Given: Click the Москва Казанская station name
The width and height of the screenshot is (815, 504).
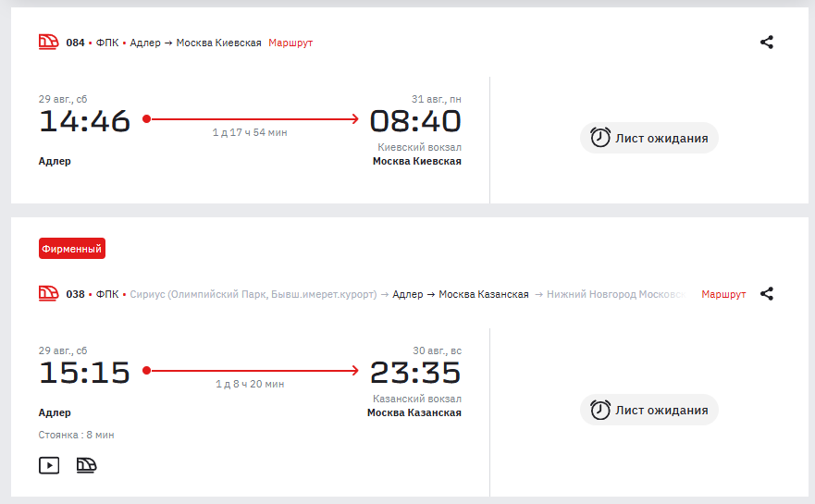Looking at the screenshot, I should 414,412.
